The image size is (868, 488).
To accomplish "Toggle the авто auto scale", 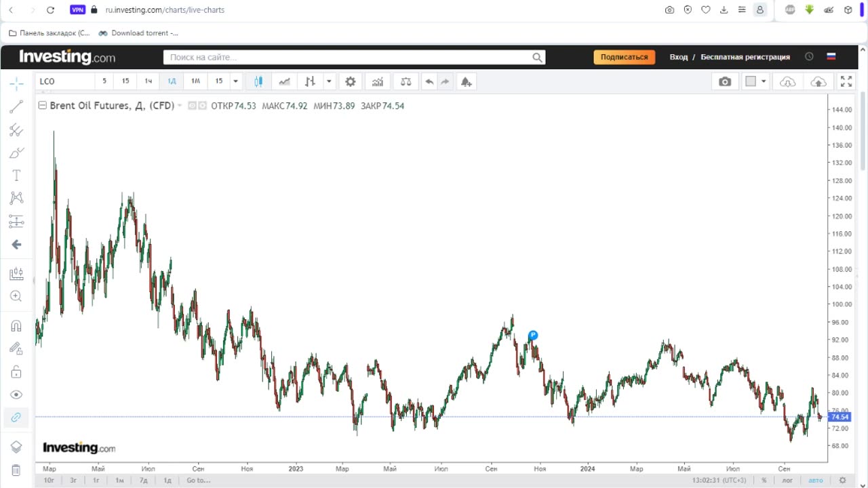I will tap(816, 480).
